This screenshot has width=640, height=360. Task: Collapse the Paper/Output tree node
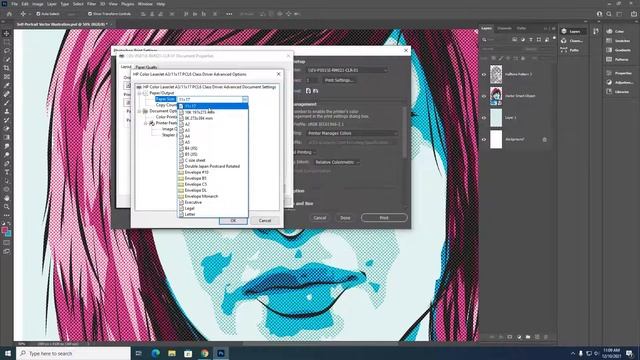[x=139, y=93]
